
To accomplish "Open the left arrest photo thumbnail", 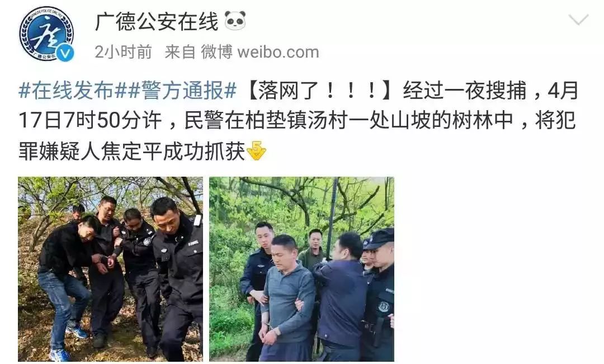I will [x=111, y=269].
